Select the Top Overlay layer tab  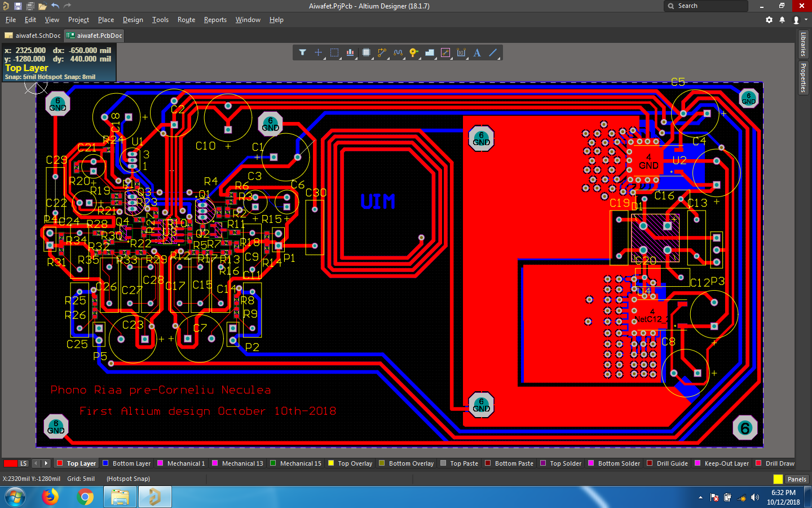(350, 463)
